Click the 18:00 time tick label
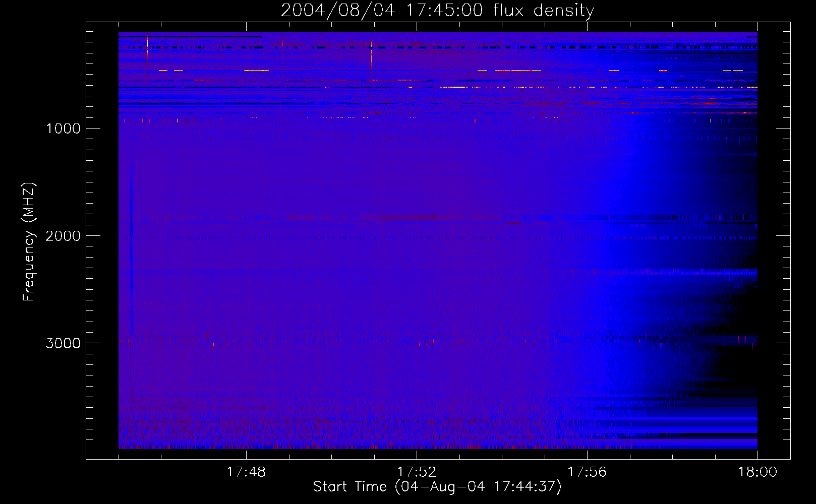 pyautogui.click(x=757, y=472)
